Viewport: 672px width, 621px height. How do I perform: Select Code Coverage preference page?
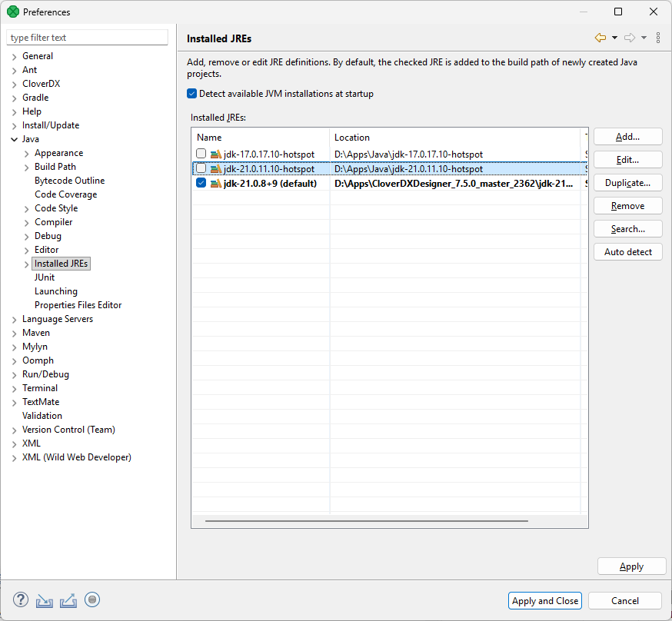[65, 194]
